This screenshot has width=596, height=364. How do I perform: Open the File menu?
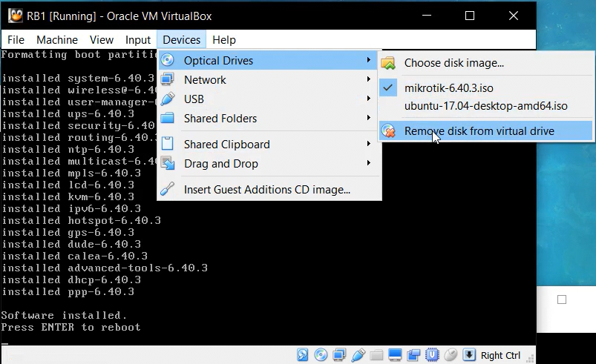[16, 40]
